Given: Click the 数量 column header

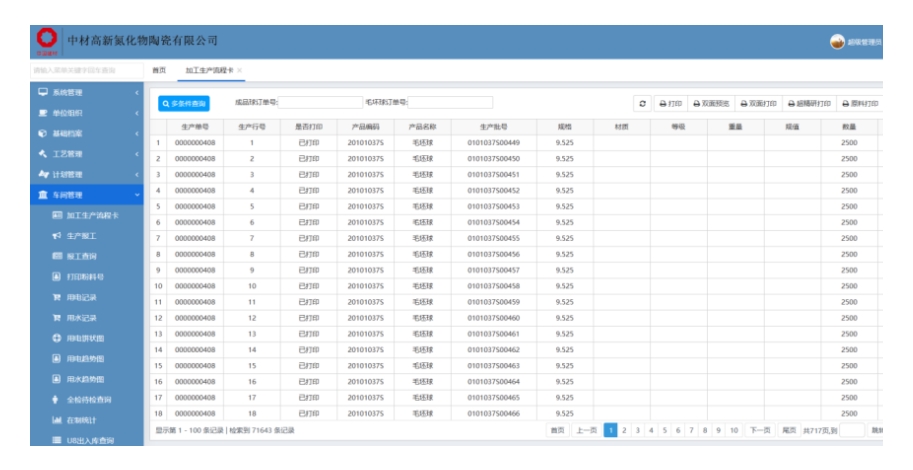Looking at the screenshot, I should point(849,127).
